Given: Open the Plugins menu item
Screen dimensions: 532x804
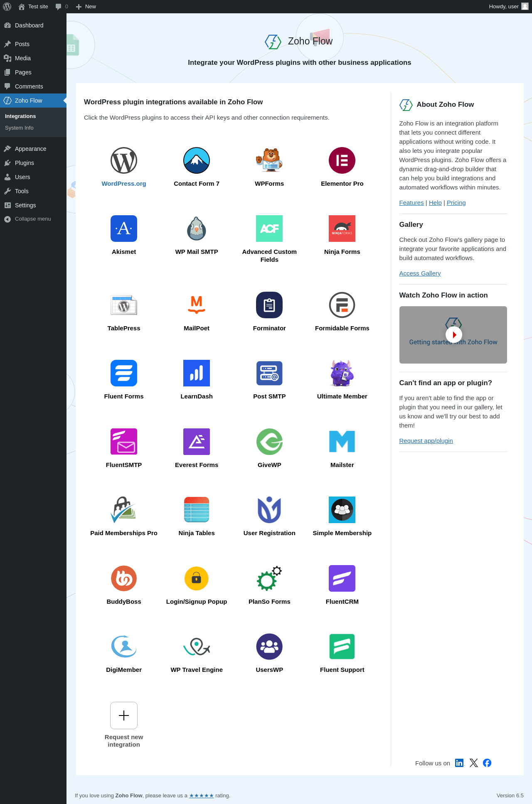Looking at the screenshot, I should 33,163.
